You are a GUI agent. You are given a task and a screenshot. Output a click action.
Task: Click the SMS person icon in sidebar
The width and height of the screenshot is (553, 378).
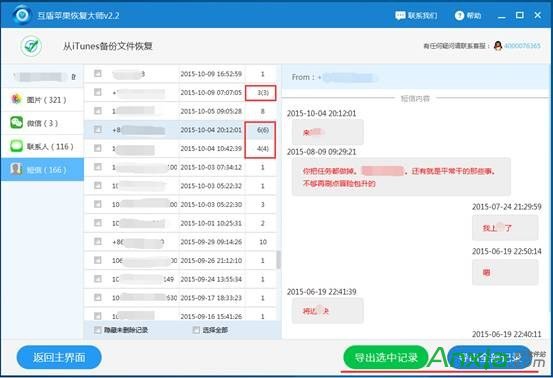16,169
